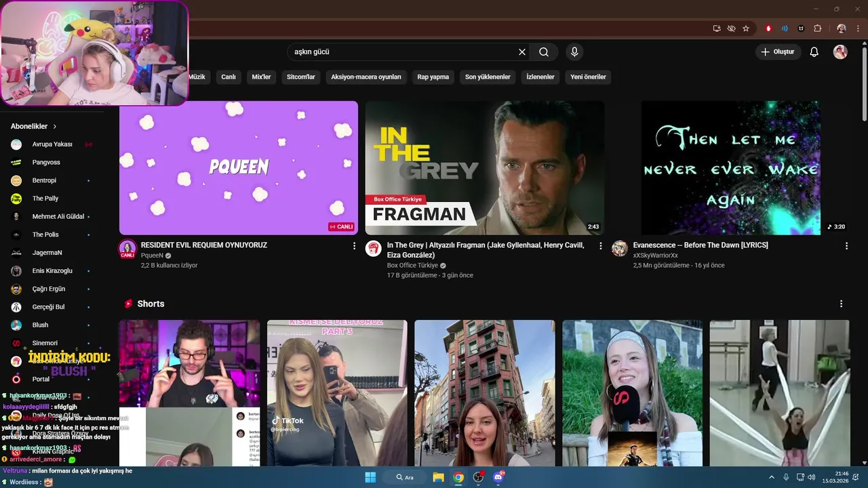Open the Shorts section options menu
Screen dimensions: 868x488
(842, 304)
